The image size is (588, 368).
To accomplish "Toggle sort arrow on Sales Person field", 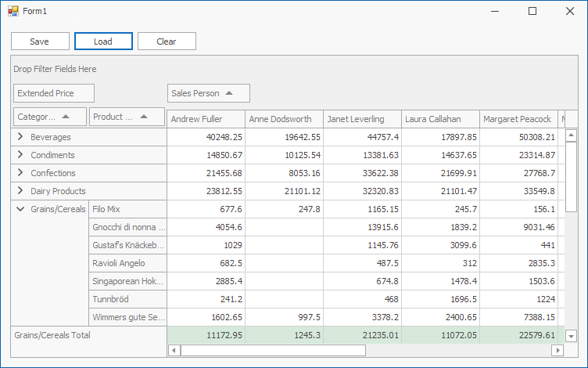I will tap(229, 93).
